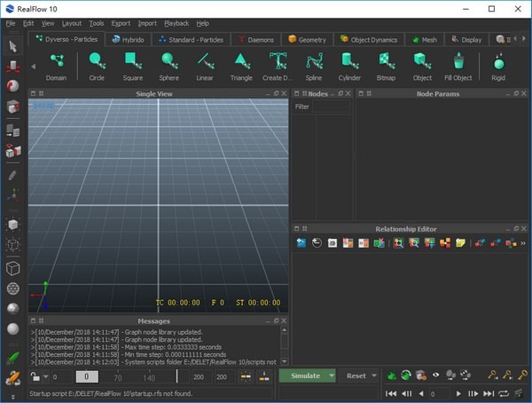532x403 pixels.
Task: Choose the Rigid particle type
Action: (x=498, y=67)
